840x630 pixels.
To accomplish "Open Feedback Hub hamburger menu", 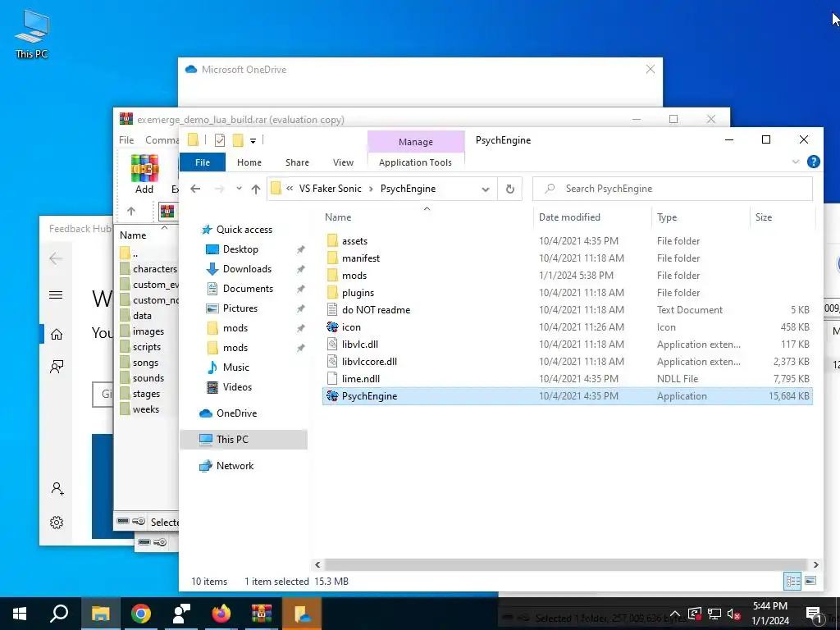I will (x=56, y=294).
